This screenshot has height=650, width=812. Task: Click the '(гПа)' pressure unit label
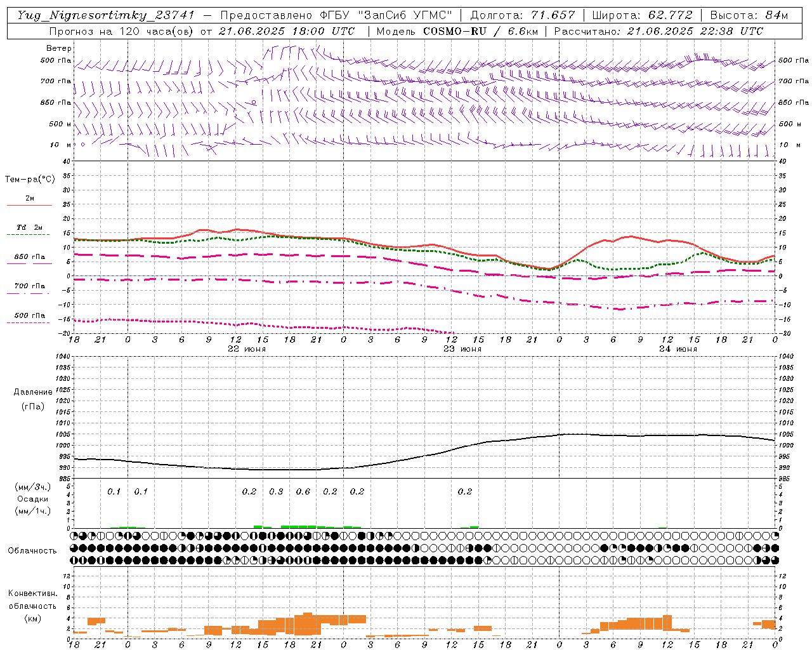(33, 406)
